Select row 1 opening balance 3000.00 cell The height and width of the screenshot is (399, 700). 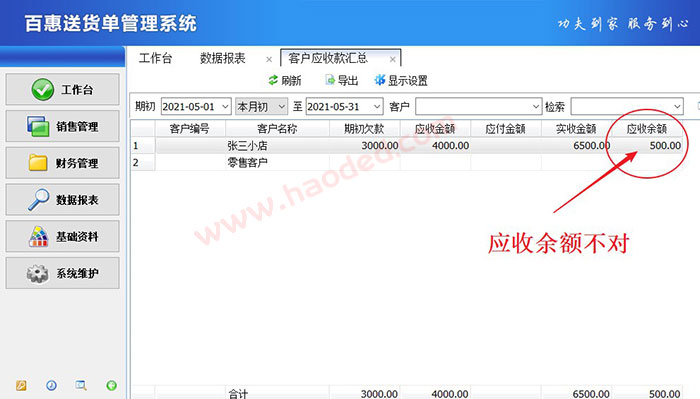pos(364,145)
